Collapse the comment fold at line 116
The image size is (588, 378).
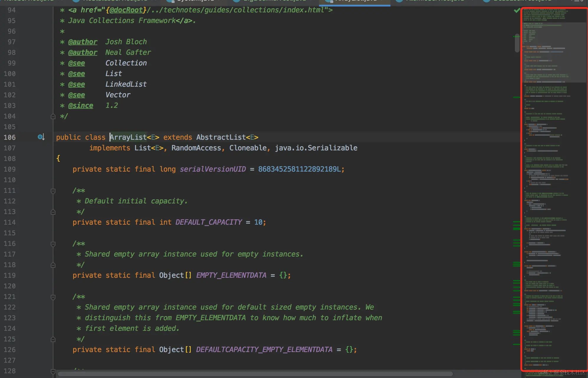tap(53, 244)
